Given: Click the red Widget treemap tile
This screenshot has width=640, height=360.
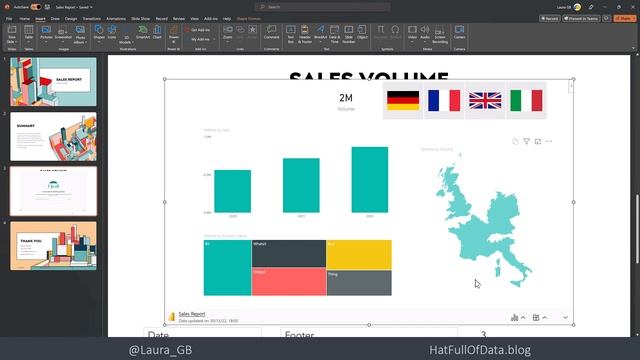Looking at the screenshot, I should tap(289, 282).
